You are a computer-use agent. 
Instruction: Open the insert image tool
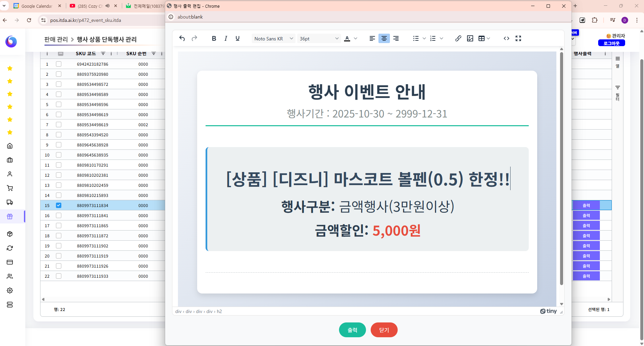pos(470,38)
